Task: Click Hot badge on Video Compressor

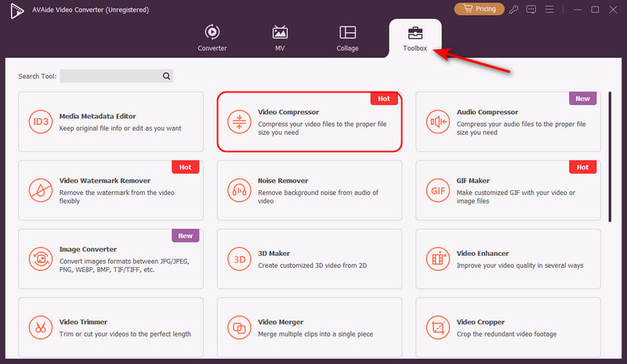Action: tap(384, 99)
